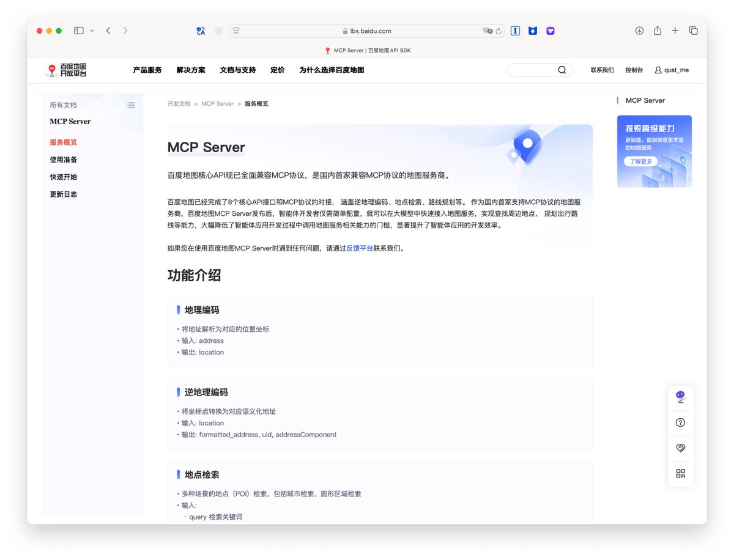Toggle the Safari sidebar
734x560 pixels.
tap(79, 31)
